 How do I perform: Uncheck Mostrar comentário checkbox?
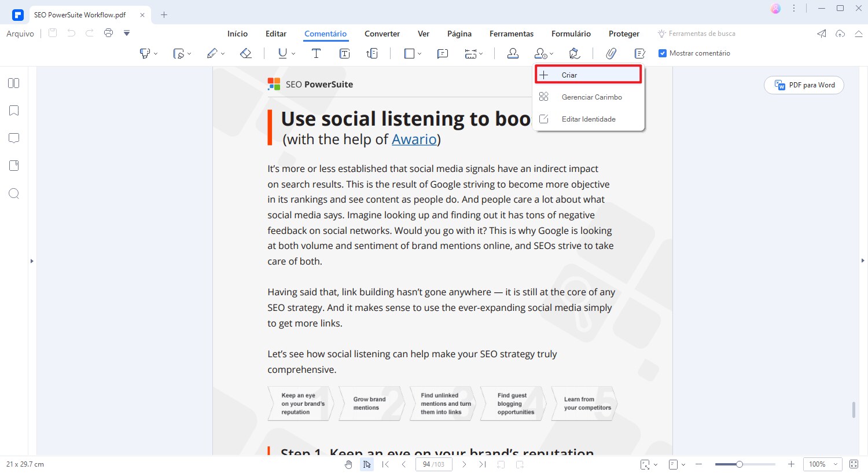(x=663, y=53)
